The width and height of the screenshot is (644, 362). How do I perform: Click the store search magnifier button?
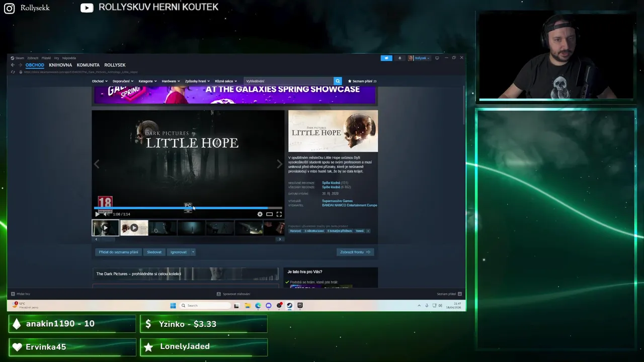pyautogui.click(x=338, y=81)
